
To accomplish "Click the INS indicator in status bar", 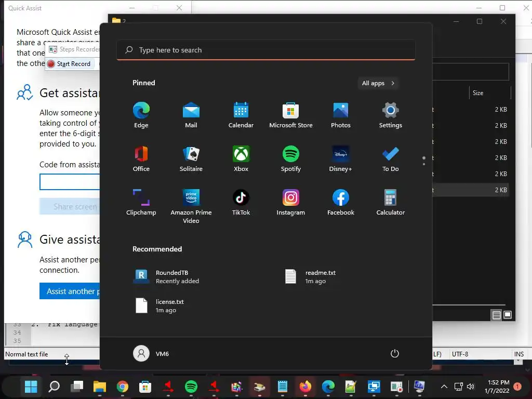I will pos(519,354).
